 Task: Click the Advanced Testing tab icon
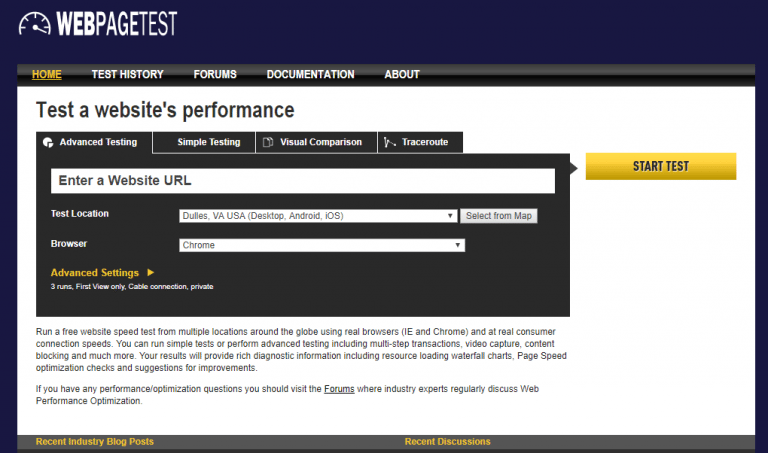tap(48, 143)
